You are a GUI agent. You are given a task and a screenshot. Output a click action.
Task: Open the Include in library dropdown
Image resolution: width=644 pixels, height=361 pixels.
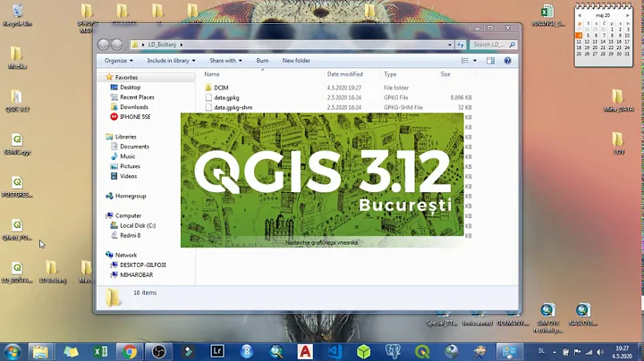click(x=171, y=61)
